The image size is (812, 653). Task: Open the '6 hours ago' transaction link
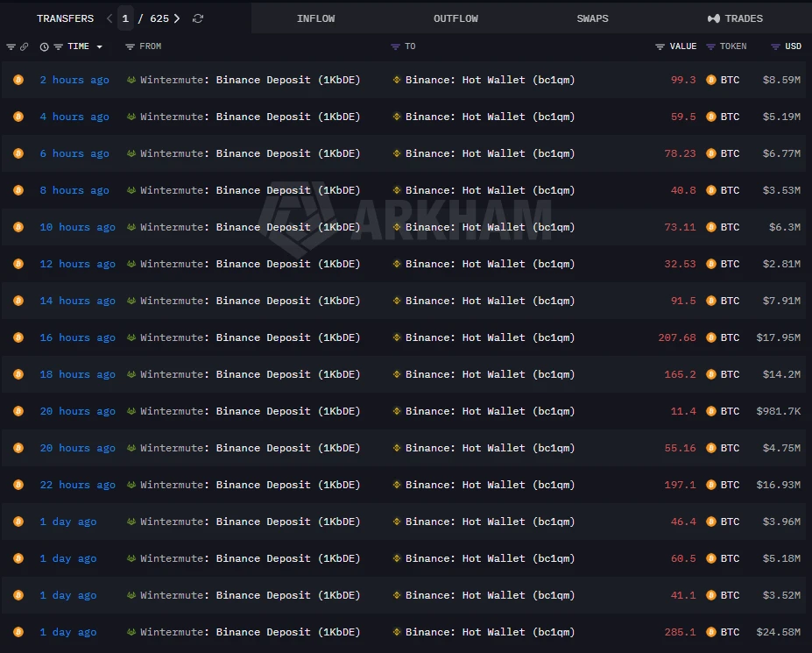pyautogui.click(x=74, y=153)
